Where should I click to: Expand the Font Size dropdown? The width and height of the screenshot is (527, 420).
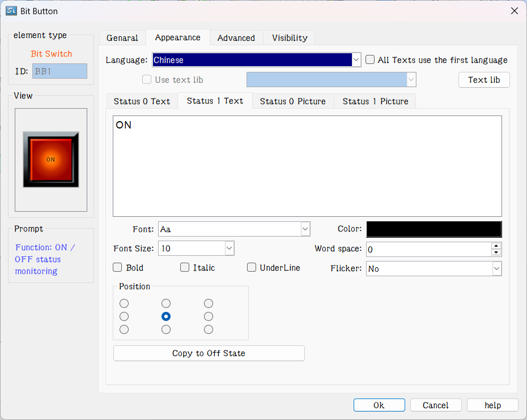229,248
